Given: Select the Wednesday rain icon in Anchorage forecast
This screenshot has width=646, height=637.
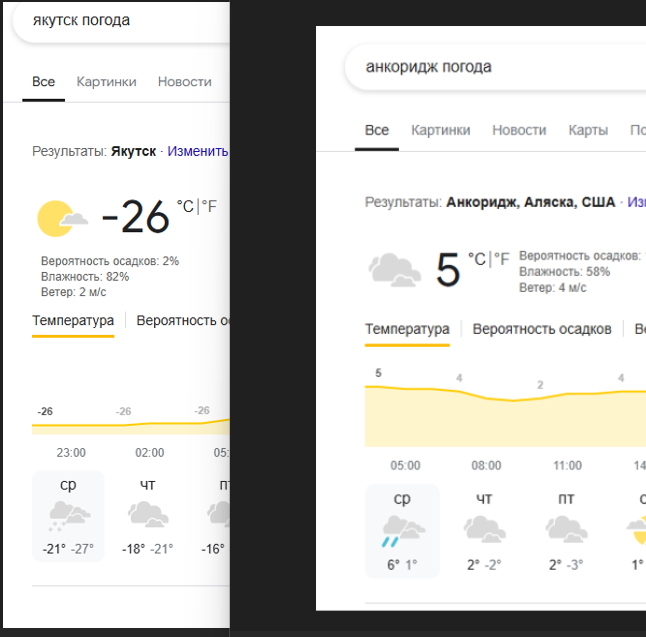Looking at the screenshot, I should pyautogui.click(x=403, y=532).
